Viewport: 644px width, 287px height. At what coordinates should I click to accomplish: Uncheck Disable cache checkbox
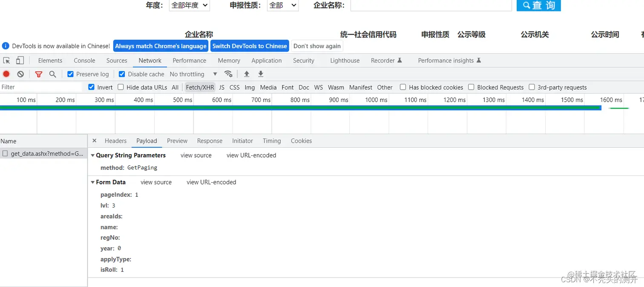[122, 74]
